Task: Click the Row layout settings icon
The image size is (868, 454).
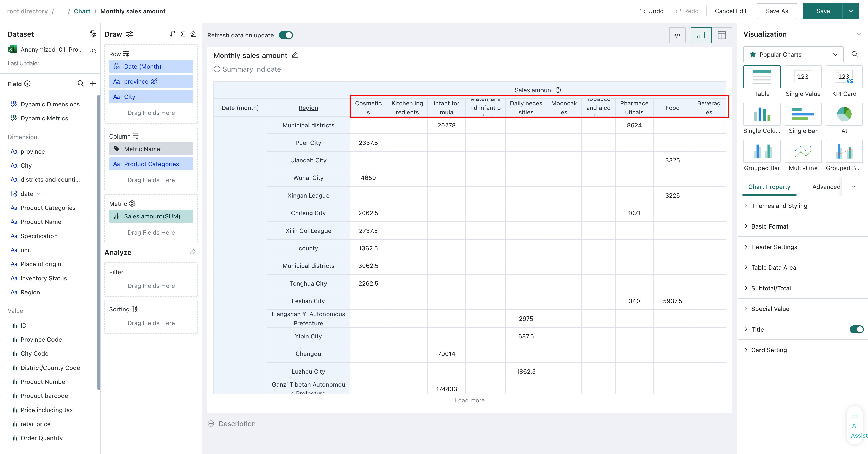Action: click(x=126, y=54)
